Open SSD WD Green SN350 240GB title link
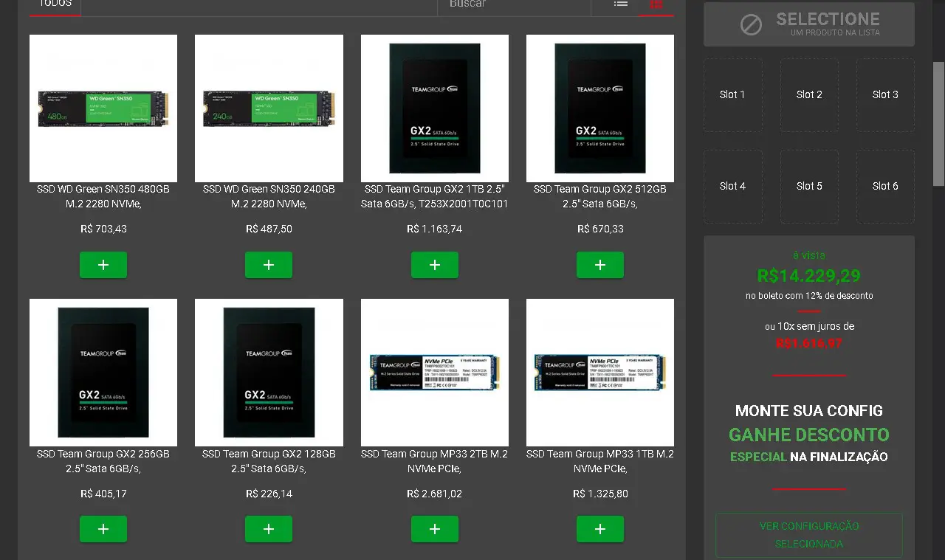 point(269,196)
